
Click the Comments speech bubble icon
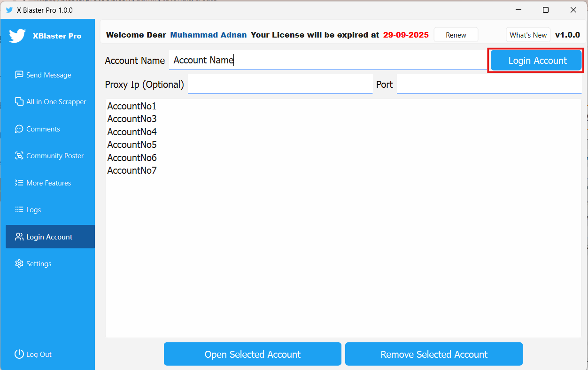(x=19, y=129)
